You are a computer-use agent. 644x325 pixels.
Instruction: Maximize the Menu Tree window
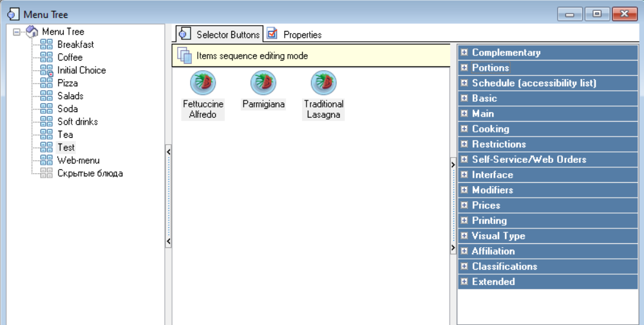pos(597,14)
